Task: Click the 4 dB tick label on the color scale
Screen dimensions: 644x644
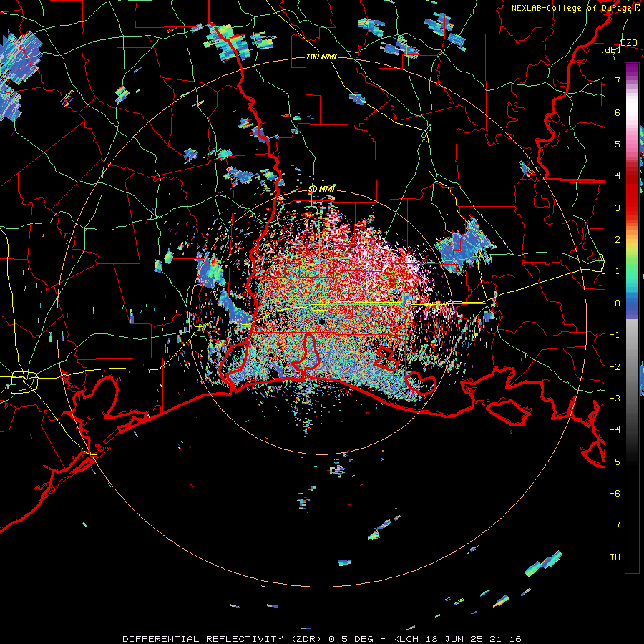Action: [x=618, y=176]
